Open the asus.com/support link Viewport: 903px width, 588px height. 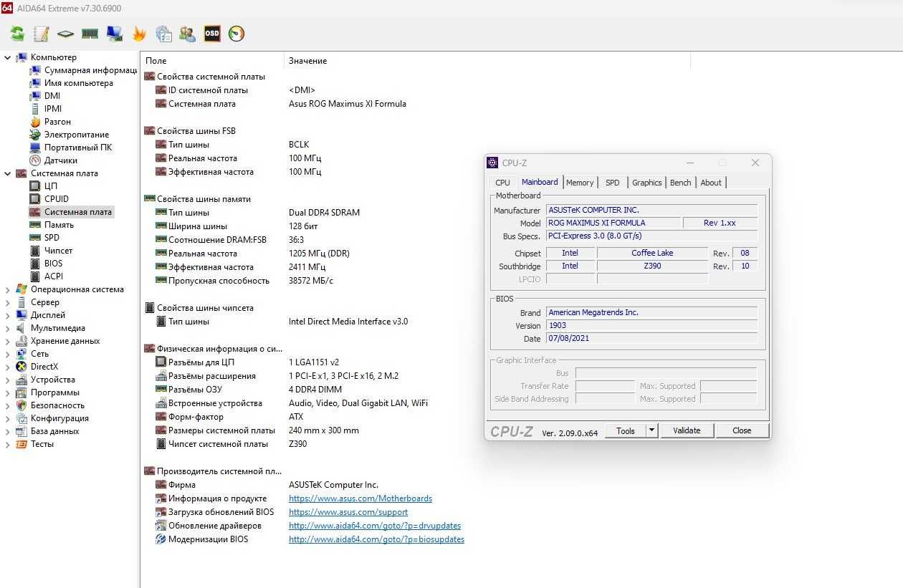coord(348,512)
